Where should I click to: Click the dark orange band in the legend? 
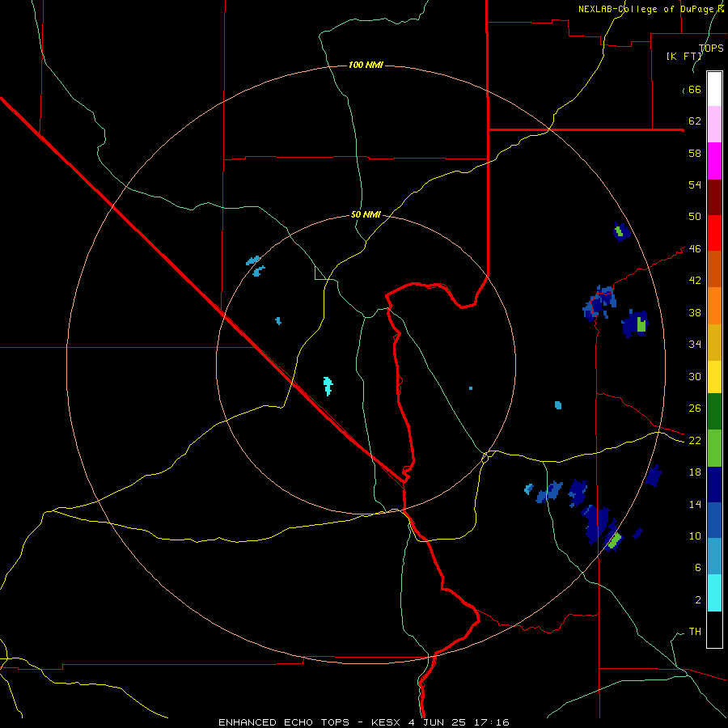714,269
